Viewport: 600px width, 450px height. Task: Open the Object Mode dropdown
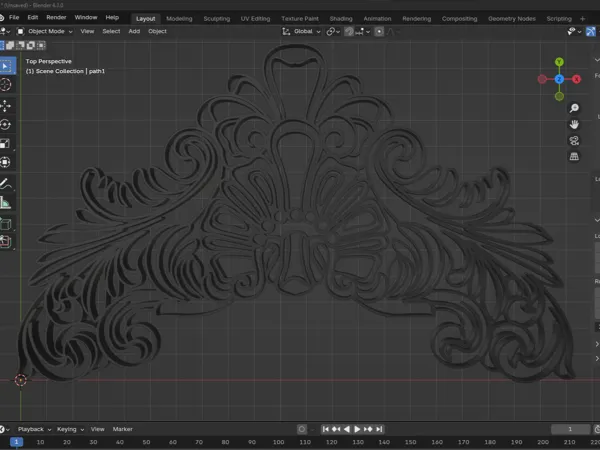point(45,31)
